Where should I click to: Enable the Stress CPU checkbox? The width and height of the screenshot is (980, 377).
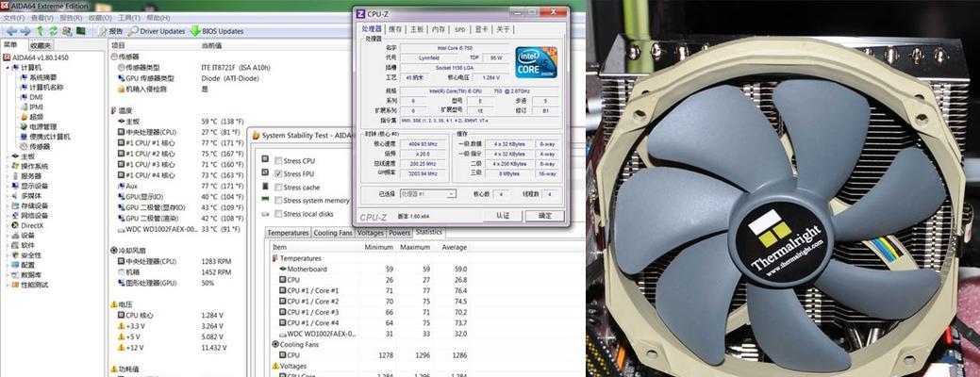click(278, 161)
